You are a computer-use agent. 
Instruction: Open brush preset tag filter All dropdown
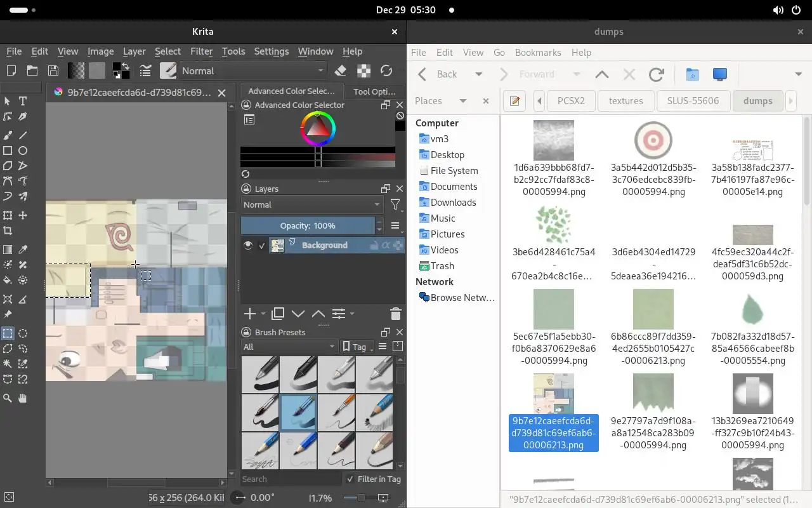(289, 347)
